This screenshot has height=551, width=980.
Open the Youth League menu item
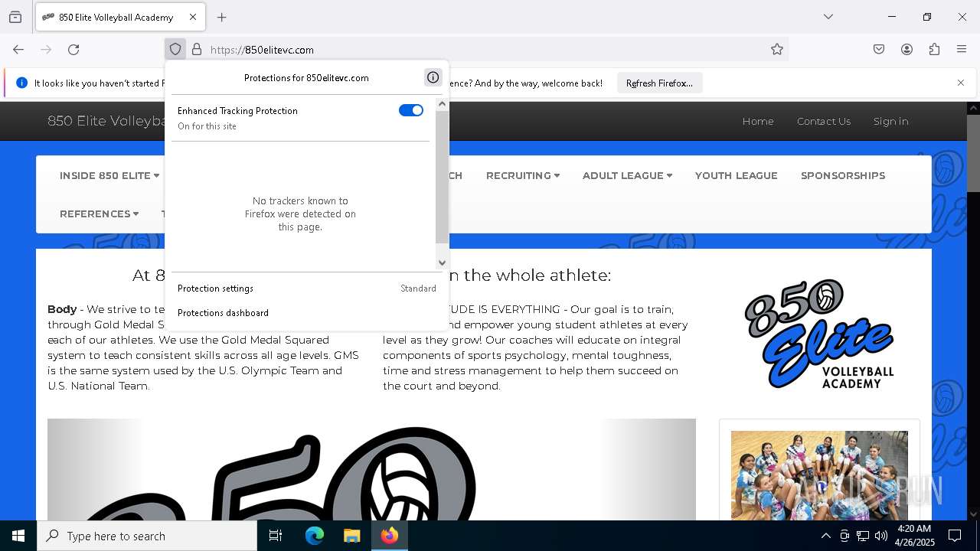coord(737,175)
